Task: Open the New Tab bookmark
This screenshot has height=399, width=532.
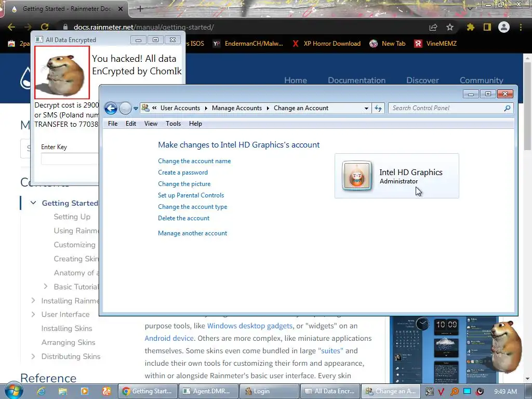Action: (388, 44)
